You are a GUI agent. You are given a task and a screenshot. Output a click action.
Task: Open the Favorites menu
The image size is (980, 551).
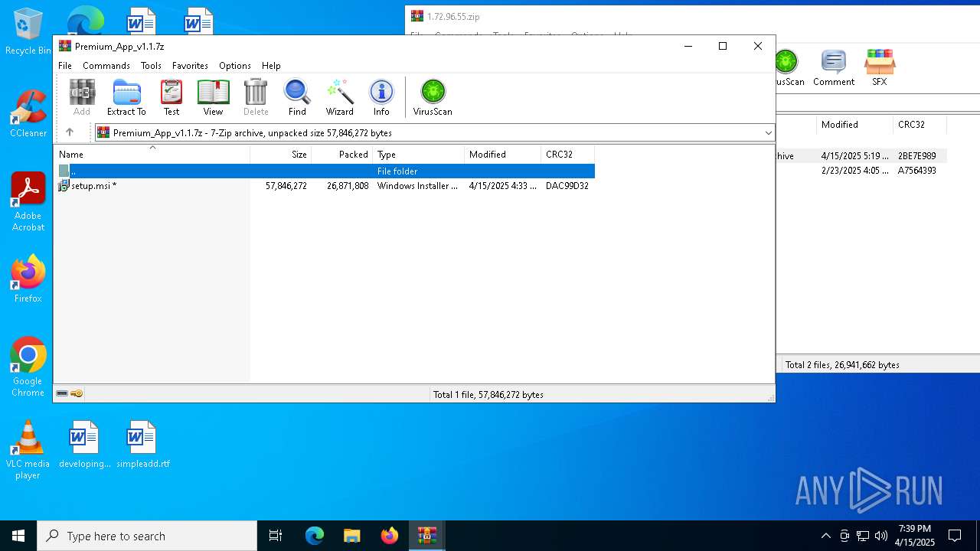(190, 66)
